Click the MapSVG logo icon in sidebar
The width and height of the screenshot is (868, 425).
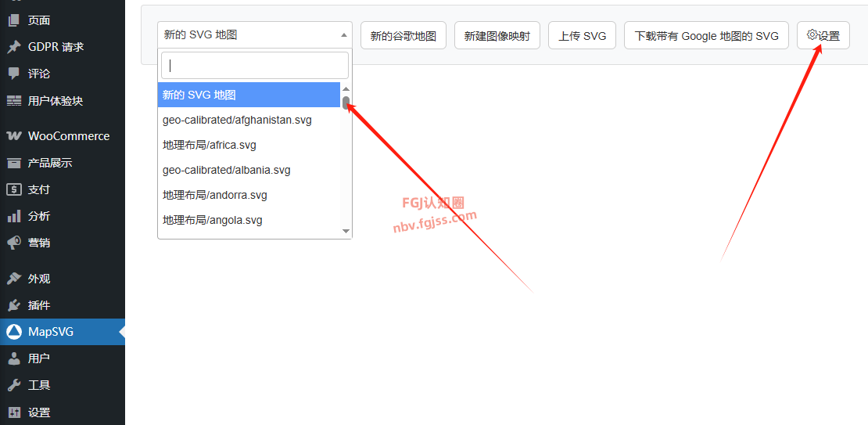click(x=14, y=332)
